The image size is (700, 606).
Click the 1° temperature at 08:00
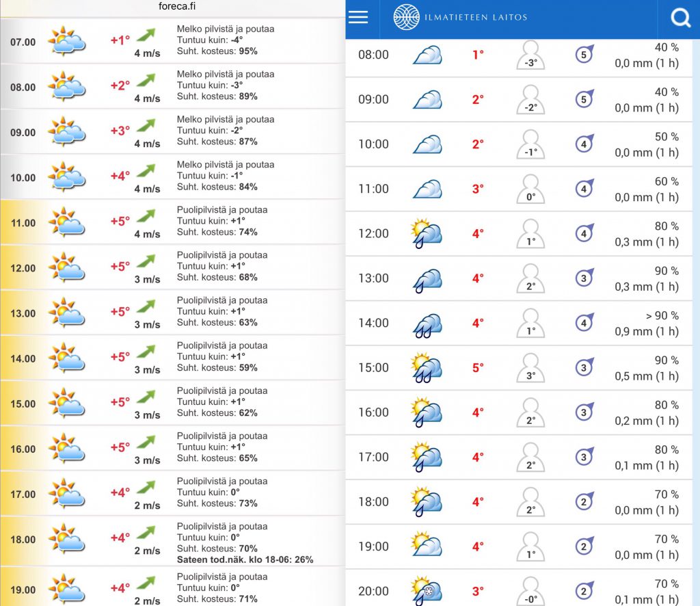[x=478, y=55]
